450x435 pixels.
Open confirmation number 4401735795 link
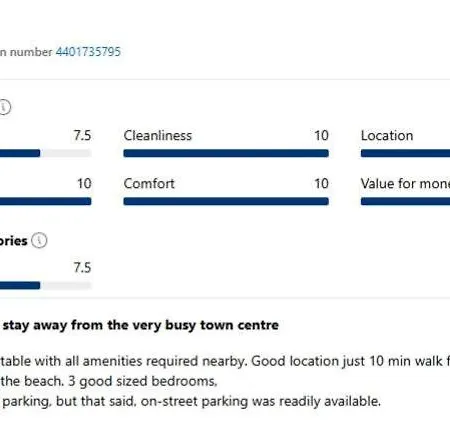[x=88, y=52]
